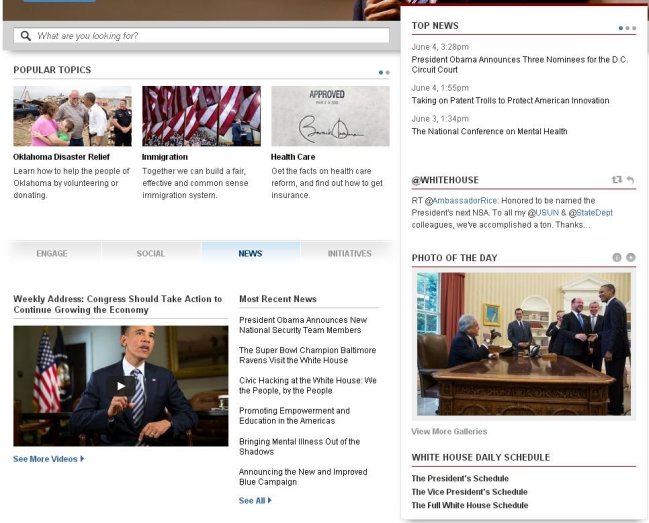Select the second Popular Topics pagination dot

387,72
